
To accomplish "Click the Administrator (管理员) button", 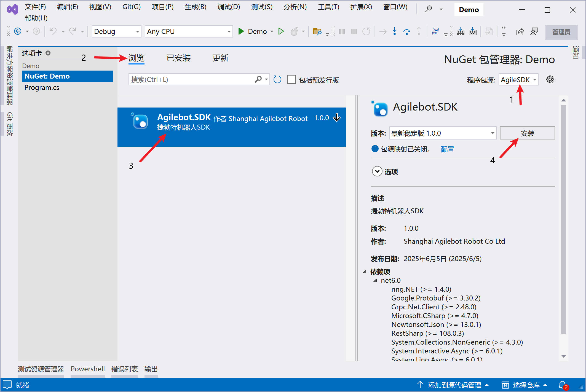I will click(561, 32).
